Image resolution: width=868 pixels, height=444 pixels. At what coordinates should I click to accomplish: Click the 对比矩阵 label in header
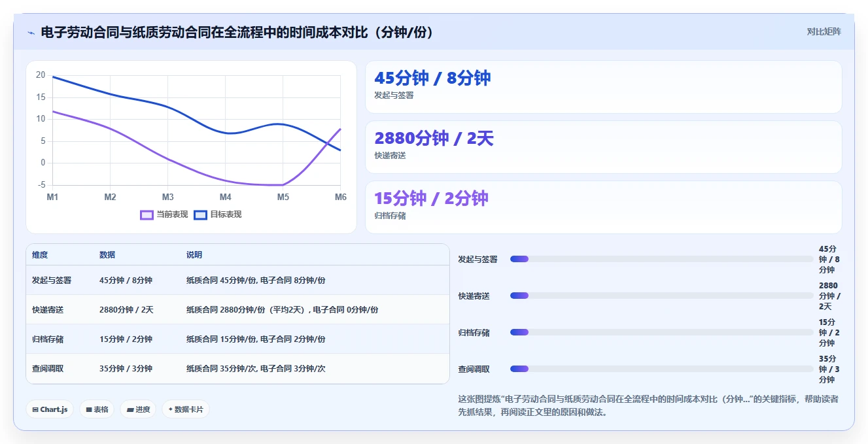[x=824, y=31]
